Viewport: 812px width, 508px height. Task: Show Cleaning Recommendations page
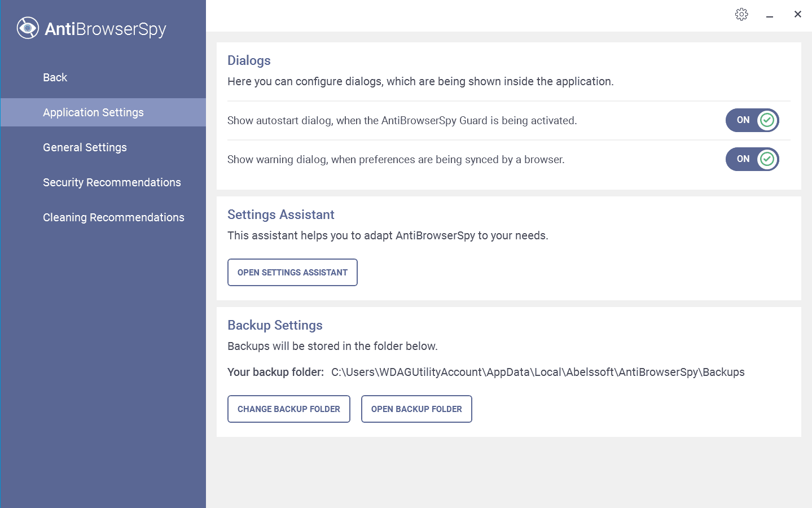pyautogui.click(x=113, y=217)
